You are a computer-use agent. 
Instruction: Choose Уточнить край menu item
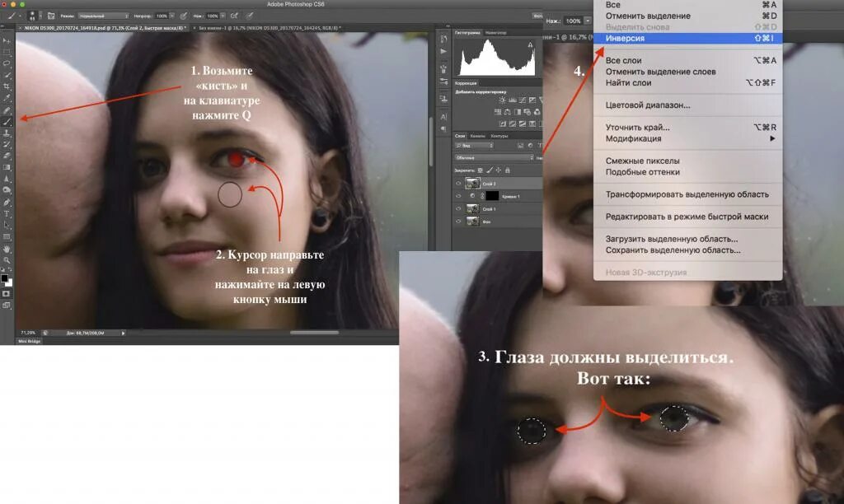[688, 128]
